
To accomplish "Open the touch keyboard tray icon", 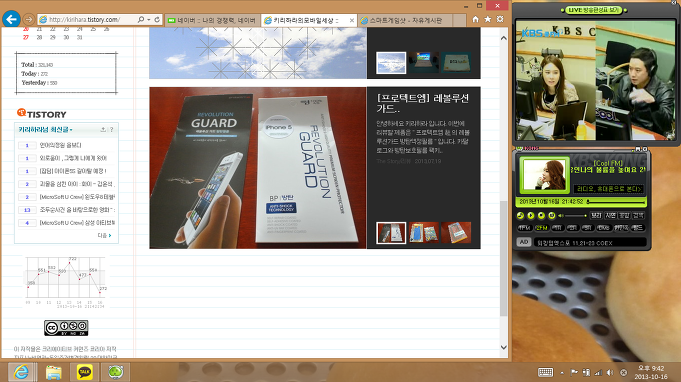I will [545, 372].
